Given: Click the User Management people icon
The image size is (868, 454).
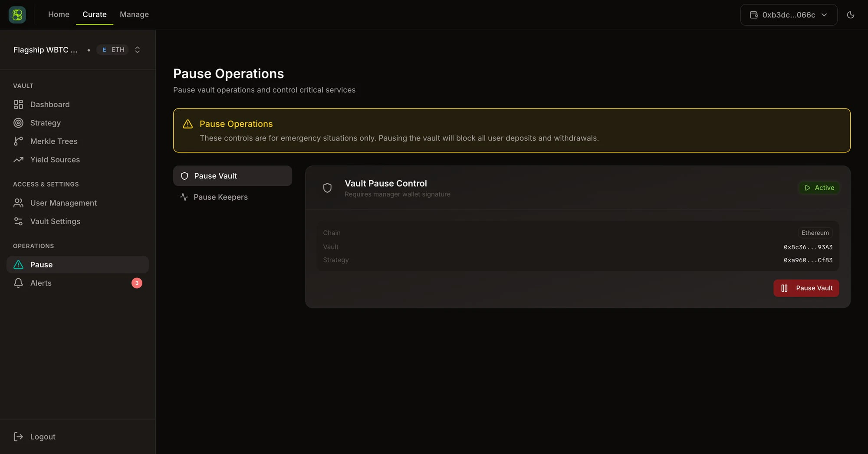Looking at the screenshot, I should point(18,203).
